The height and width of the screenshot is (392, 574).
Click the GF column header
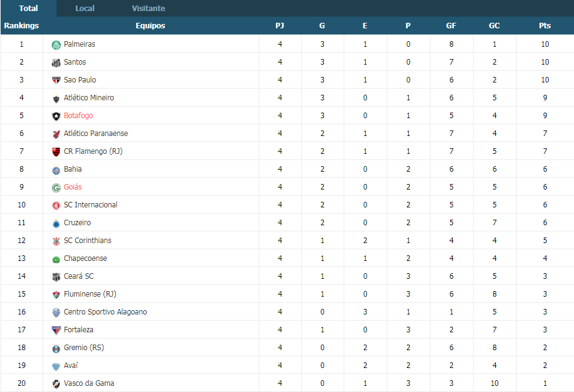pos(451,26)
